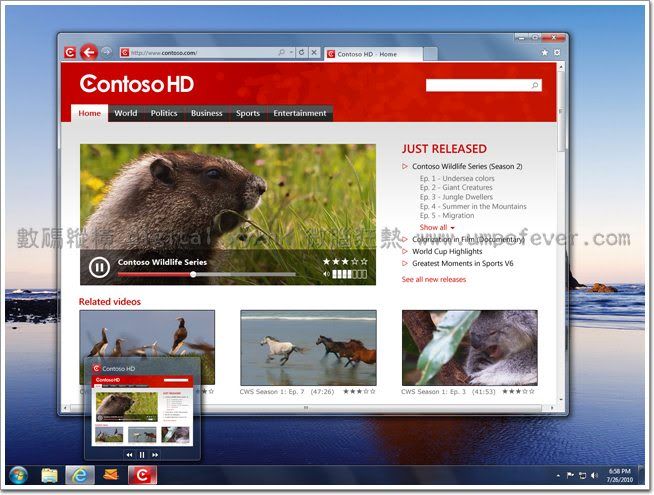Click the Contoso HD site search field
The height and width of the screenshot is (495, 654).
pyautogui.click(x=478, y=86)
